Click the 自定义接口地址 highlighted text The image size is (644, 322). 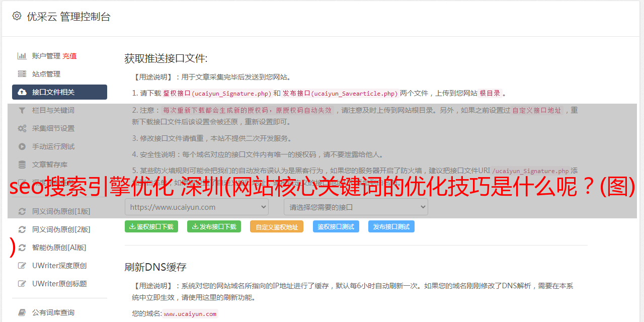pyautogui.click(x=536, y=110)
